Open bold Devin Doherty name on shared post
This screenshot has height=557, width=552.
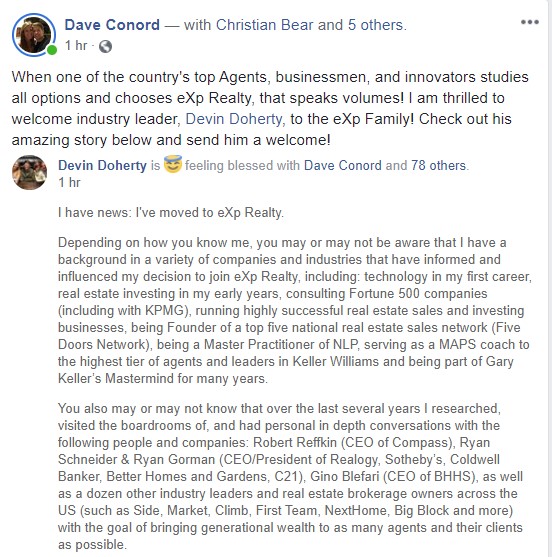pos(102,166)
